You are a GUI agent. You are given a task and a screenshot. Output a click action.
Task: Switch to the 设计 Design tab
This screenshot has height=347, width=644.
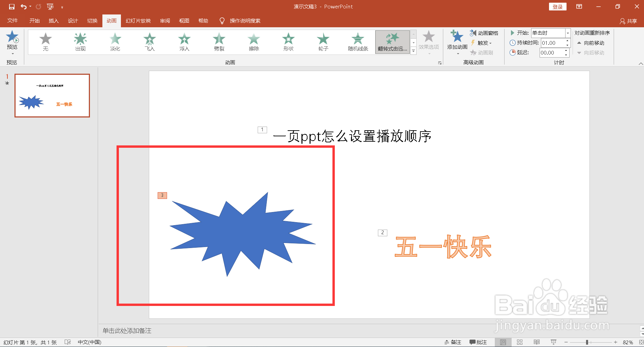click(x=73, y=21)
